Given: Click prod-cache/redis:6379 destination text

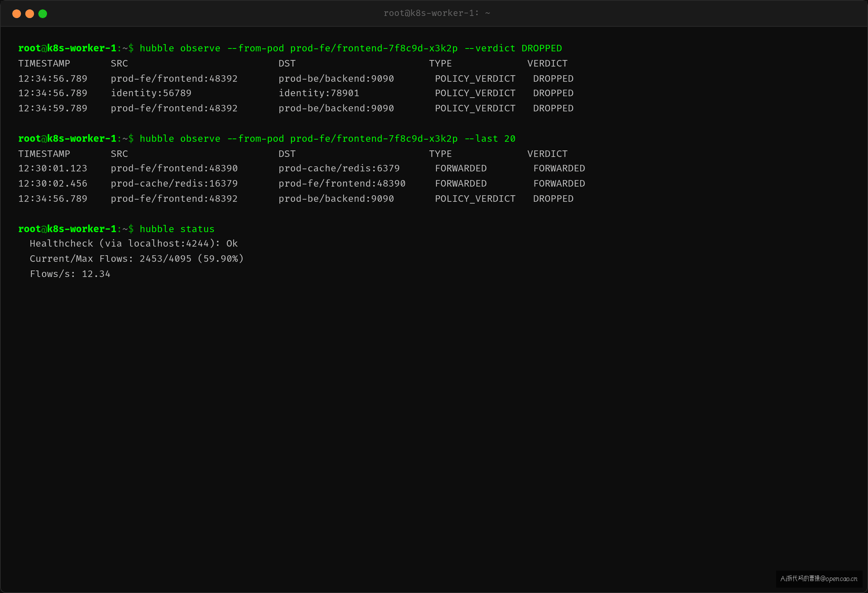Looking at the screenshot, I should pyautogui.click(x=339, y=168).
